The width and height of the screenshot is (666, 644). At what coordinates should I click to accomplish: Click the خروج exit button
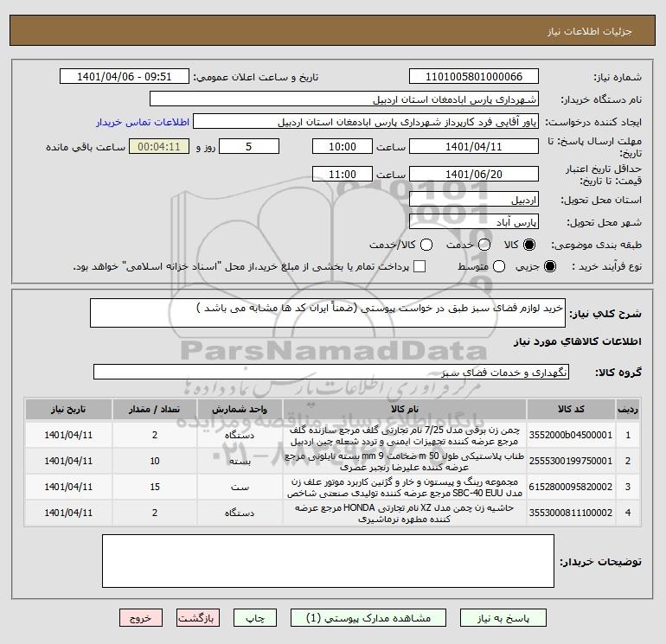[141, 618]
